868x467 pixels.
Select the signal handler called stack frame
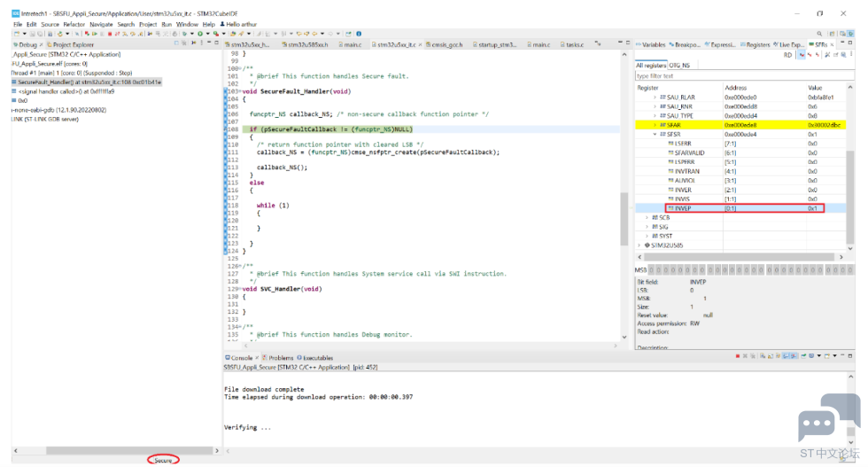click(x=63, y=91)
